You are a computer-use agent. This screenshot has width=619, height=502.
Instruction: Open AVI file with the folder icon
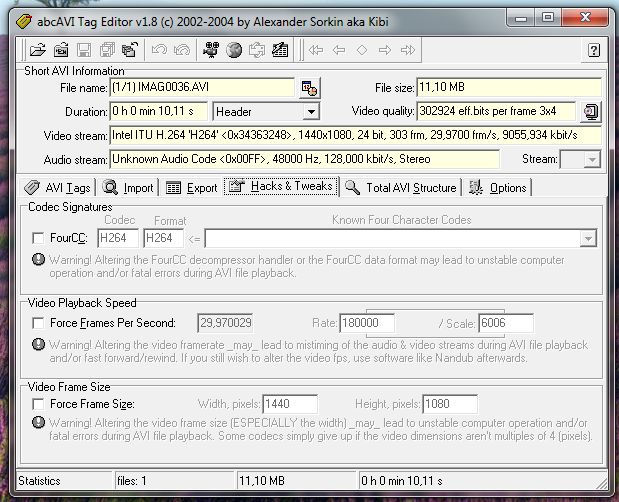[x=38, y=50]
